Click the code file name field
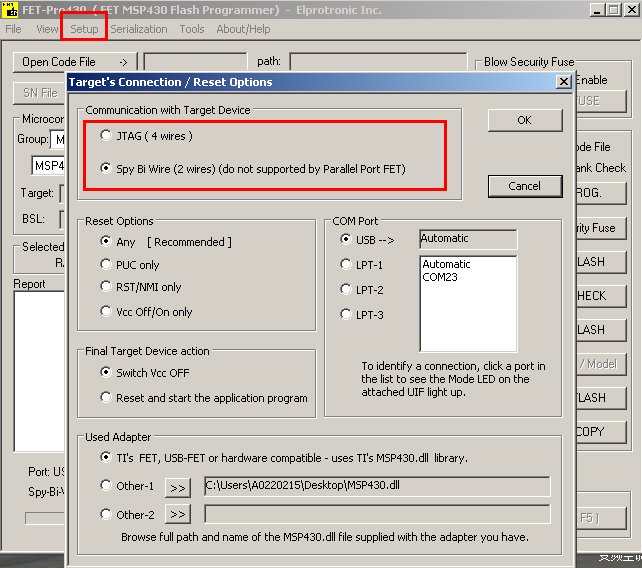This screenshot has width=642, height=568. click(196, 62)
